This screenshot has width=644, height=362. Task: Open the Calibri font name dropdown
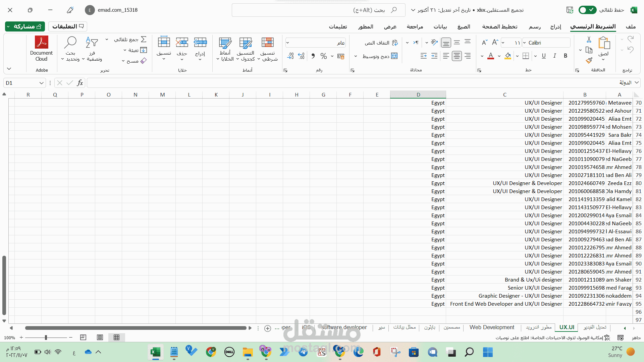click(x=525, y=43)
